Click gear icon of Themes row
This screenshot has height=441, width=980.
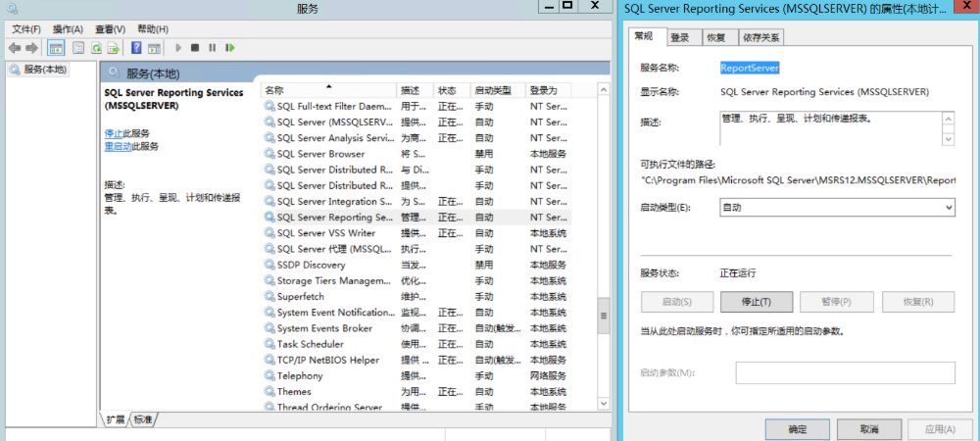click(269, 392)
